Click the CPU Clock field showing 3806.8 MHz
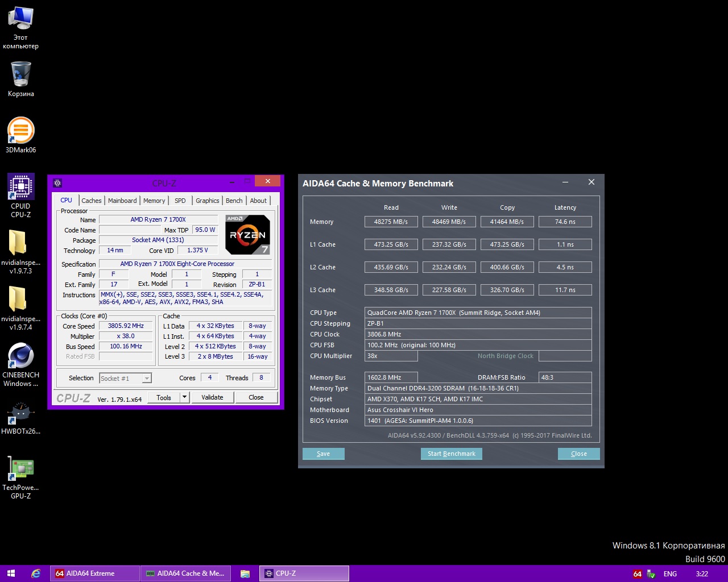This screenshot has height=582, width=728. tap(478, 334)
